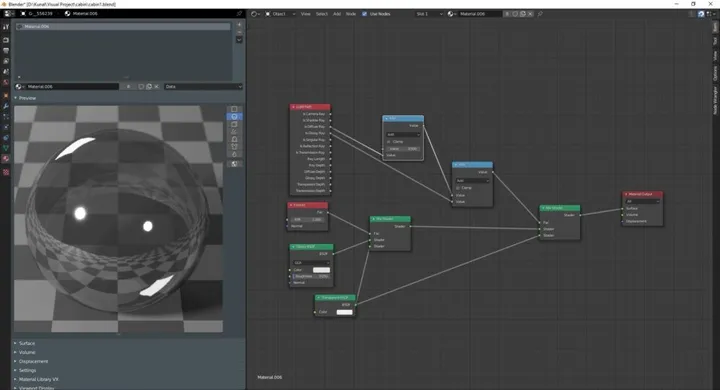Viewport: 720px width, 390px height.
Task: Toggle the Use Nodes checkbox
Action: tap(365, 14)
